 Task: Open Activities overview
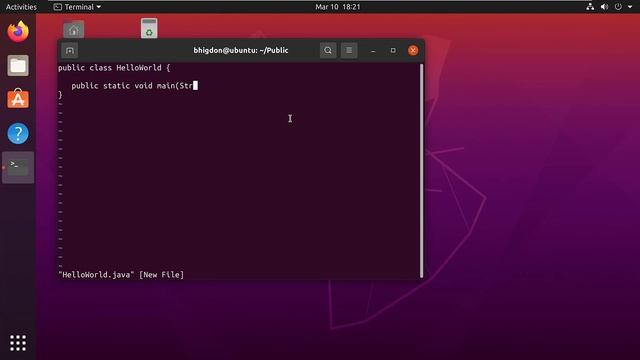coord(21,7)
